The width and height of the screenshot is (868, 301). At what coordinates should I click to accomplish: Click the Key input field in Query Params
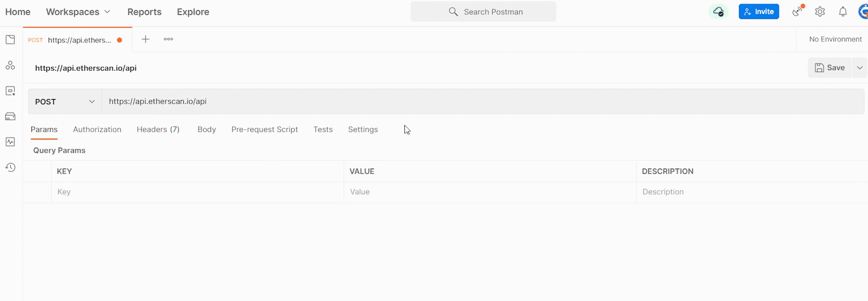(197, 192)
